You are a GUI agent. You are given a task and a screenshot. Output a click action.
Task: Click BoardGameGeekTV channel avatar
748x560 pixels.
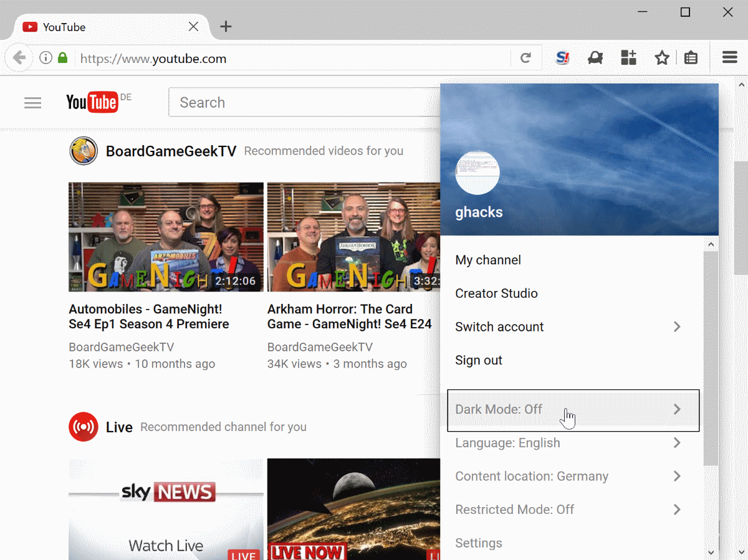click(84, 151)
